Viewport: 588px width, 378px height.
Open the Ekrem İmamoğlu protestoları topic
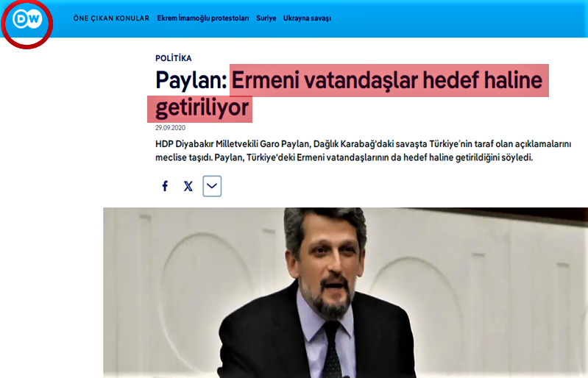click(202, 18)
